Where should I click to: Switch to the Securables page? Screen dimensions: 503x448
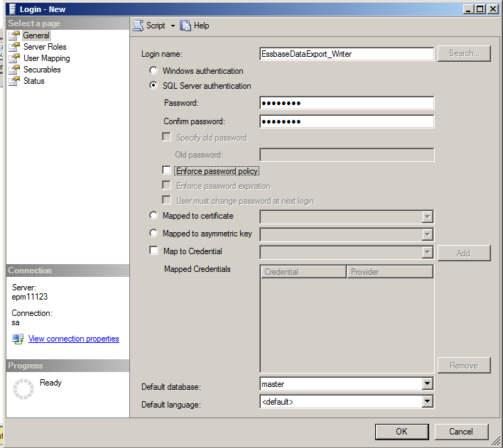42,70
